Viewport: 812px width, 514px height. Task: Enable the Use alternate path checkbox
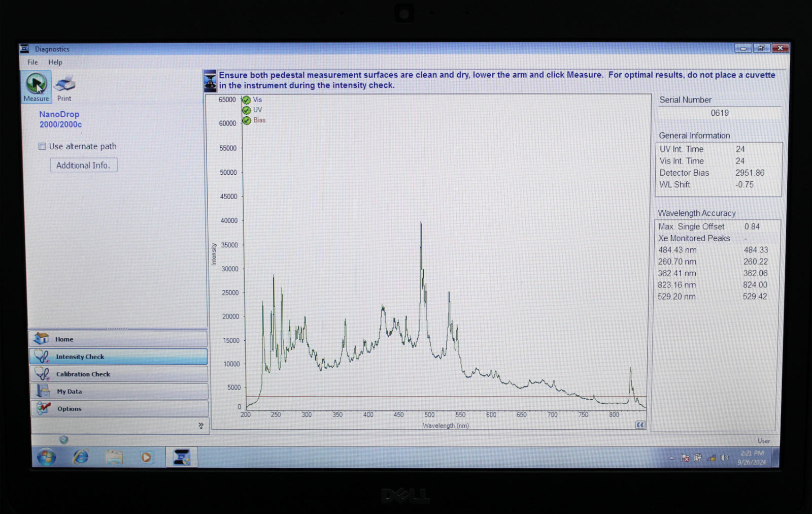pos(42,146)
